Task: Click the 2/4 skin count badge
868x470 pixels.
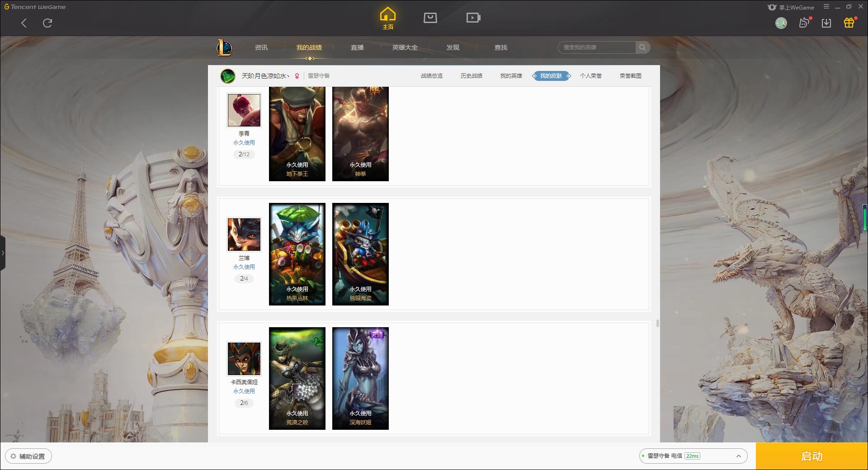Action: [x=244, y=279]
